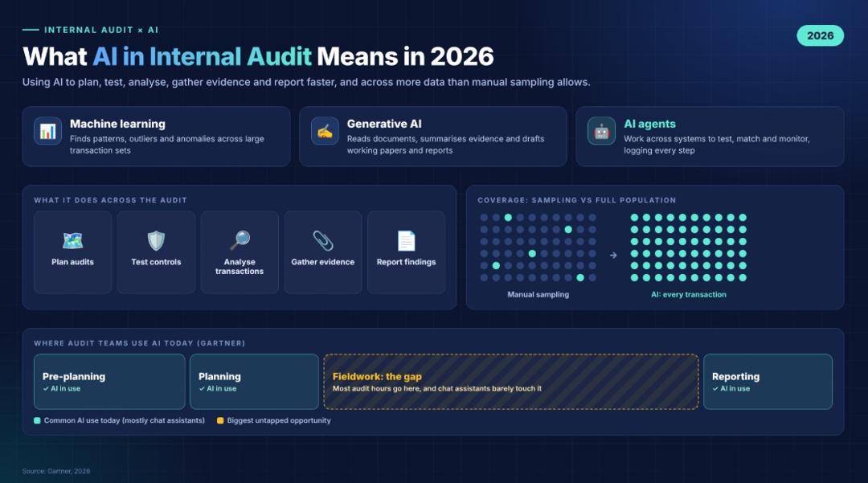Click 'Most audit hours go here' fieldwork text
Image resolution: width=868 pixels, height=483 pixels.
coord(437,388)
